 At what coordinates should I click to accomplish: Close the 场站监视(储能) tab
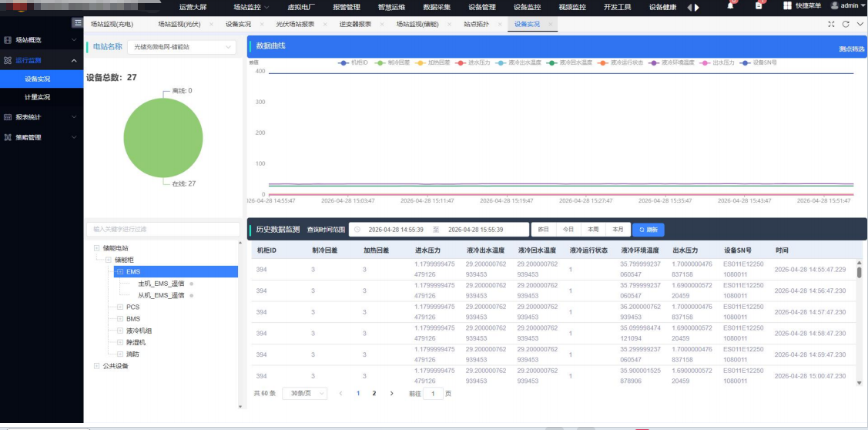[450, 25]
